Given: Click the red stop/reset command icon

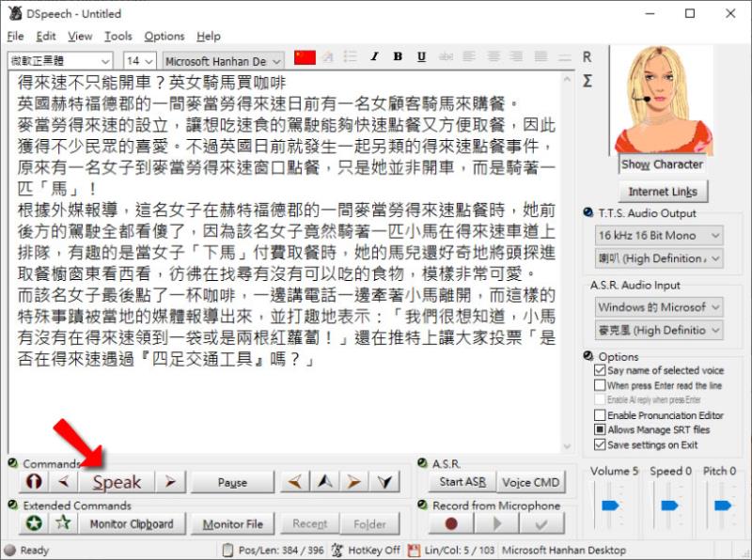Looking at the screenshot, I should pyautogui.click(x=34, y=481).
